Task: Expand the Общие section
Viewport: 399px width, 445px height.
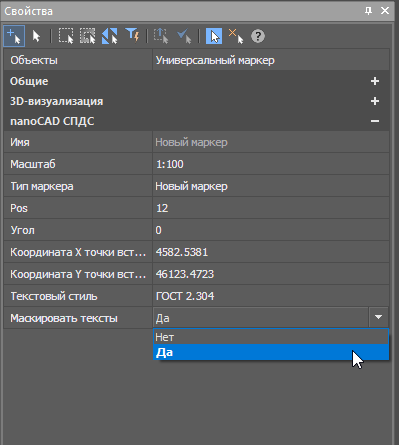Action: (x=375, y=81)
